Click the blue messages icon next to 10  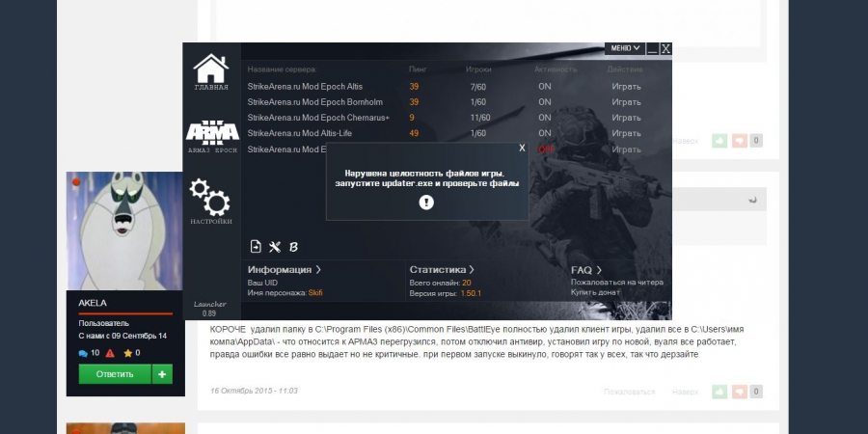(x=83, y=353)
